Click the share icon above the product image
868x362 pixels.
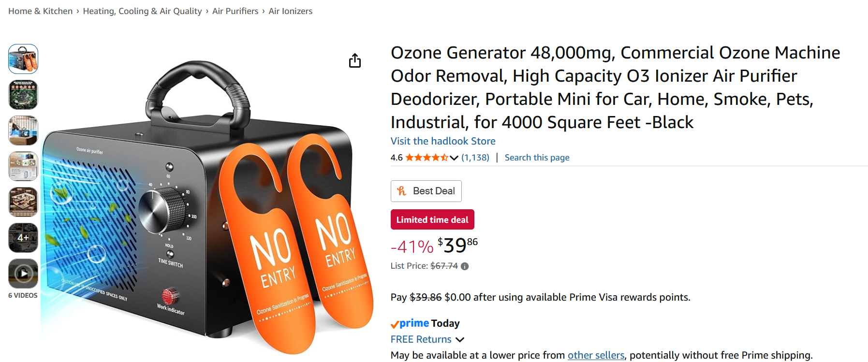[355, 60]
